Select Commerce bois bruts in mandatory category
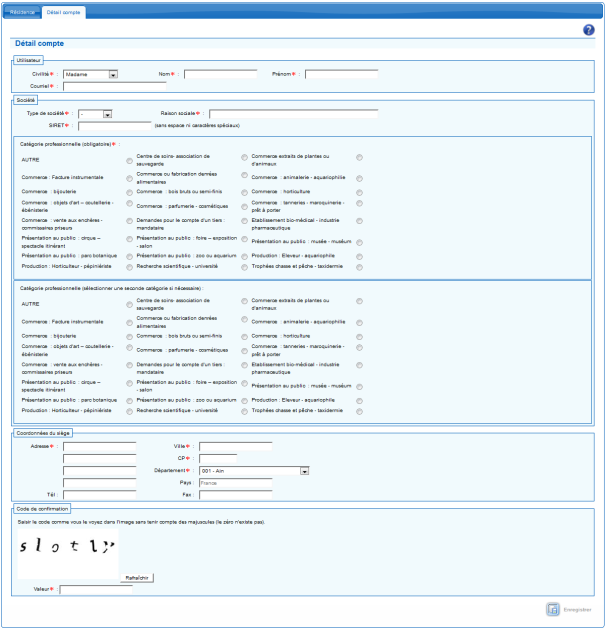This screenshot has width=607, height=630. 244,192
